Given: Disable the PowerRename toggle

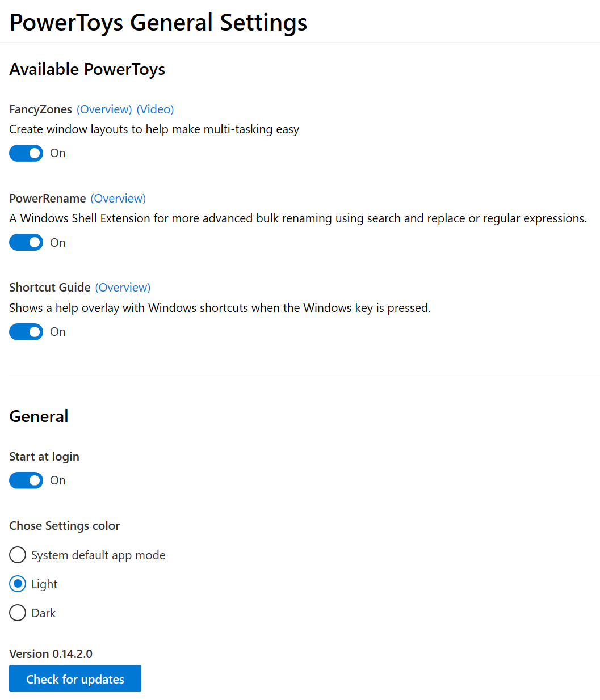Looking at the screenshot, I should coord(26,242).
